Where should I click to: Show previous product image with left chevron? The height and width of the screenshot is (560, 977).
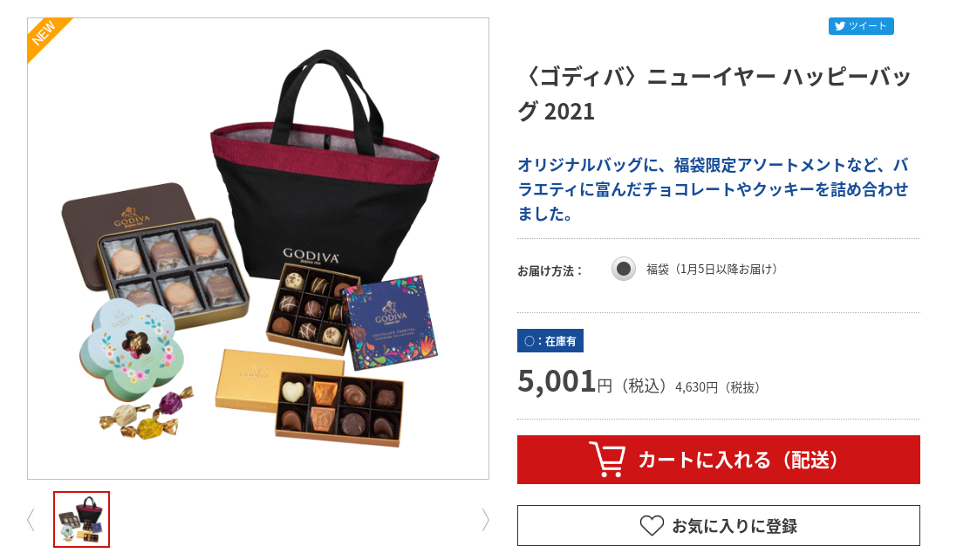pyautogui.click(x=31, y=520)
